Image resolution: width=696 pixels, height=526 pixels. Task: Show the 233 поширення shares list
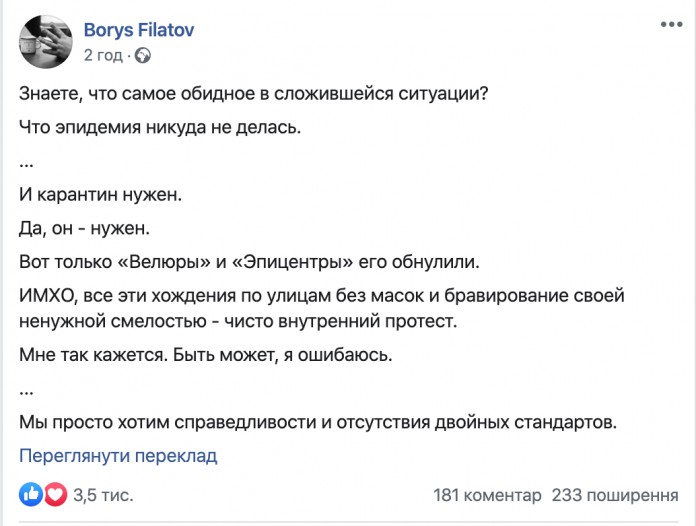(615, 494)
